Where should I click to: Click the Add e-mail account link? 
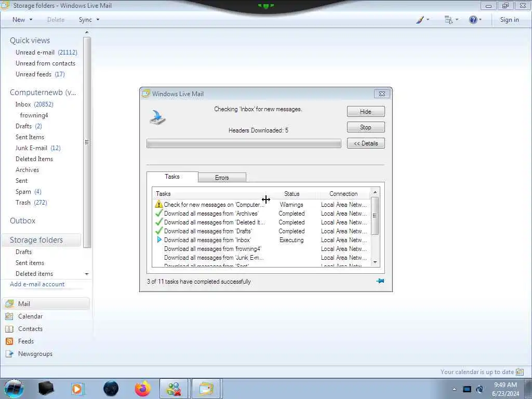[37, 284]
